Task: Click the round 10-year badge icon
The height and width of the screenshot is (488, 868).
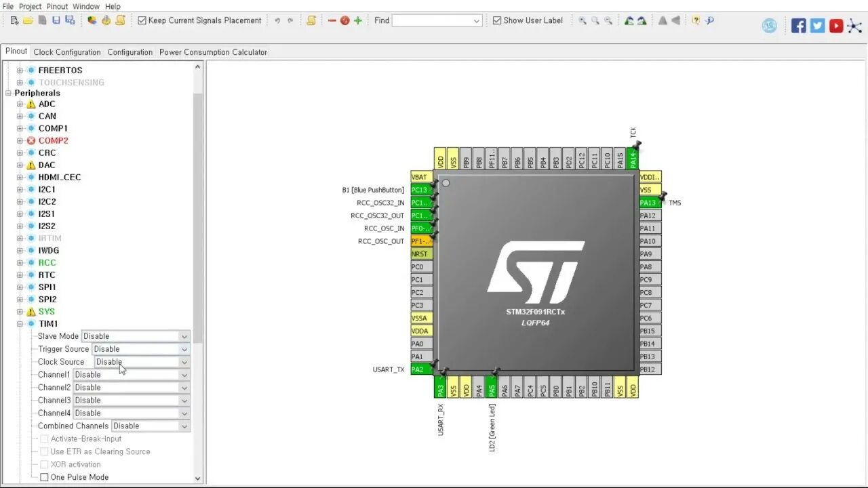Action: (x=770, y=26)
